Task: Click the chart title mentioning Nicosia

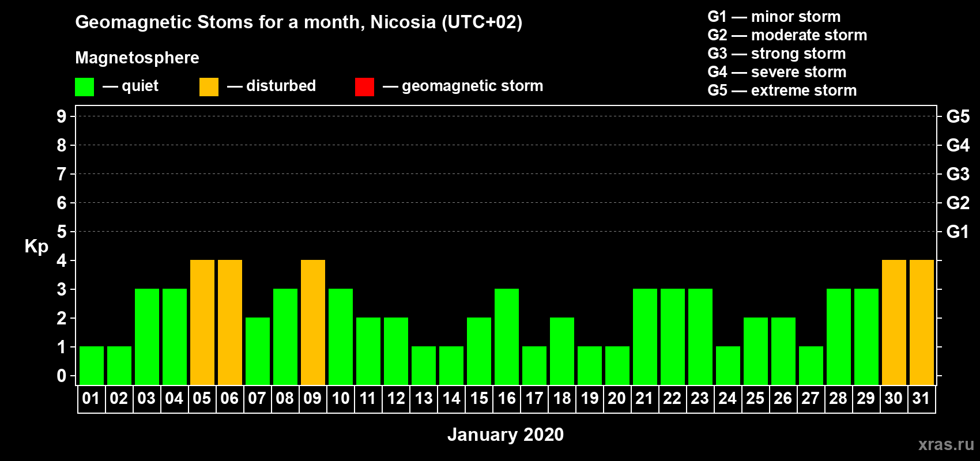Action: (x=299, y=22)
